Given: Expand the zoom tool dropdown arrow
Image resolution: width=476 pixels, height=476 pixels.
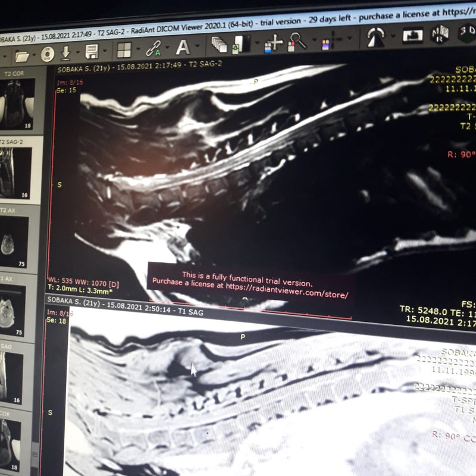Looking at the screenshot, I should (x=314, y=39).
